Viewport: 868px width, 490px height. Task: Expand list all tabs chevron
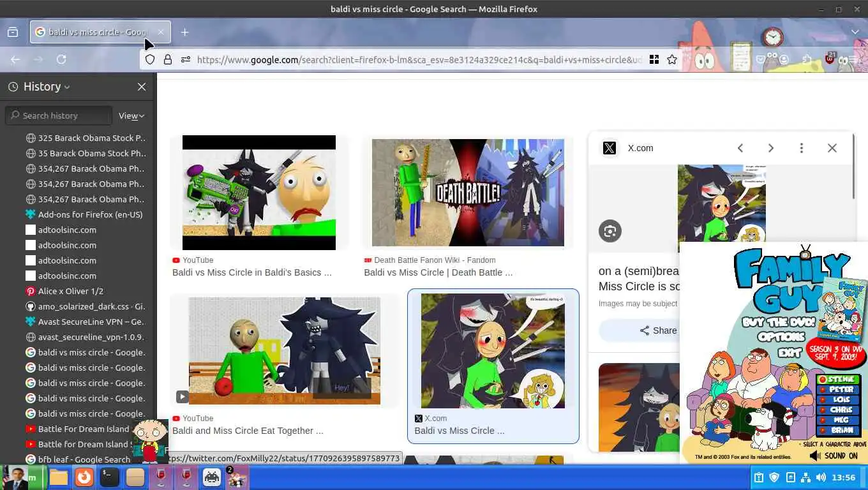pos(855,33)
